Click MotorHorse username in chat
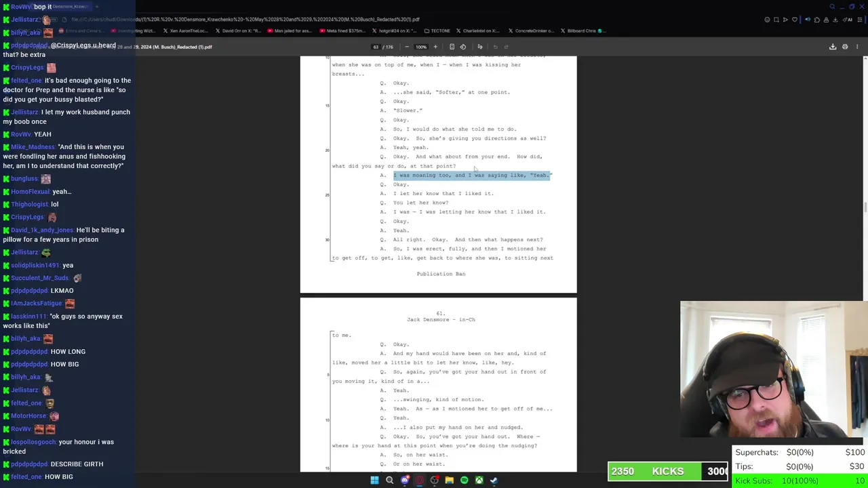 [28, 415]
